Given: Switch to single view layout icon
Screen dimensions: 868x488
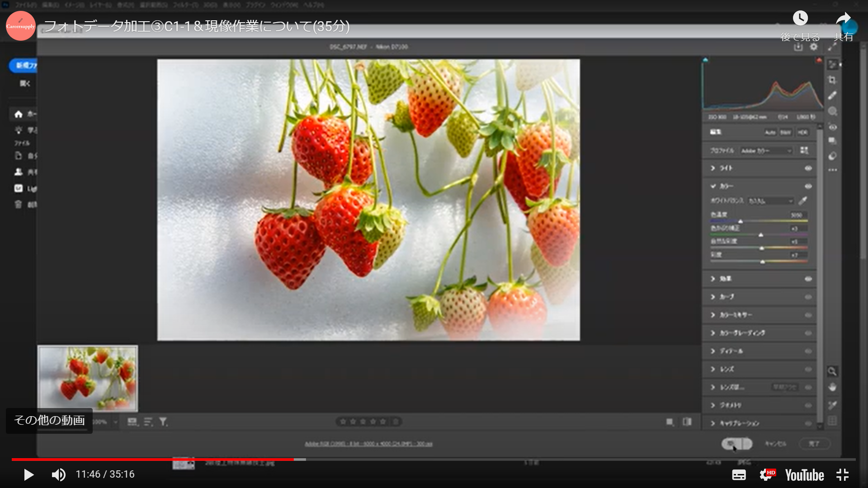Looking at the screenshot, I should [x=670, y=422].
